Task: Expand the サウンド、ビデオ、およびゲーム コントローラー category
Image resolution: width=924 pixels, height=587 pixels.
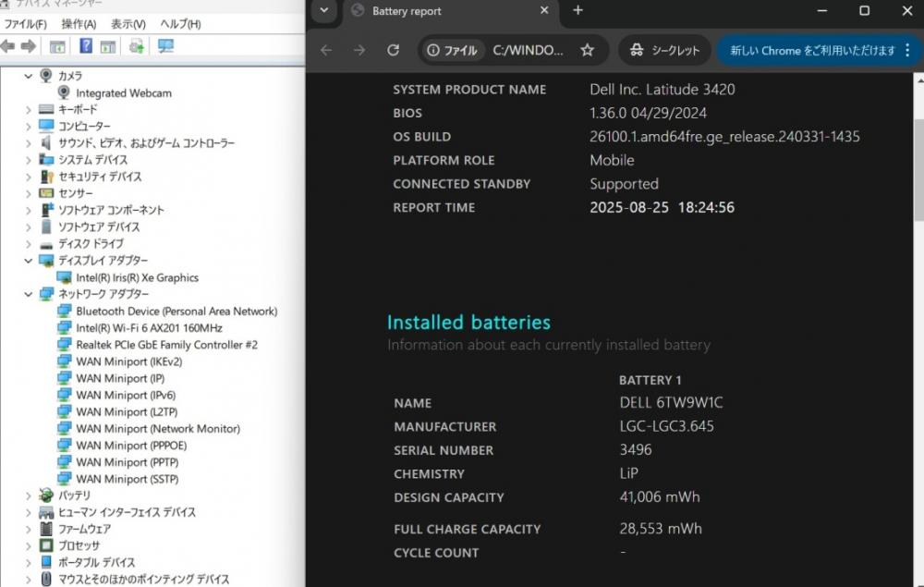Action: pos(28,143)
